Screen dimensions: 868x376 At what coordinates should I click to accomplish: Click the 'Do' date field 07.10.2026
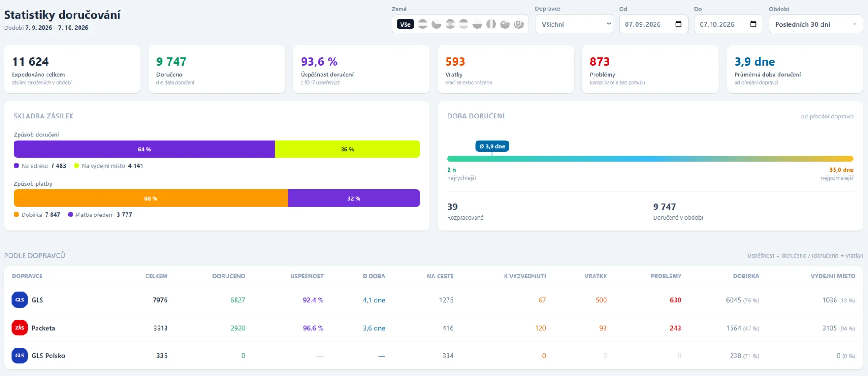tap(728, 24)
